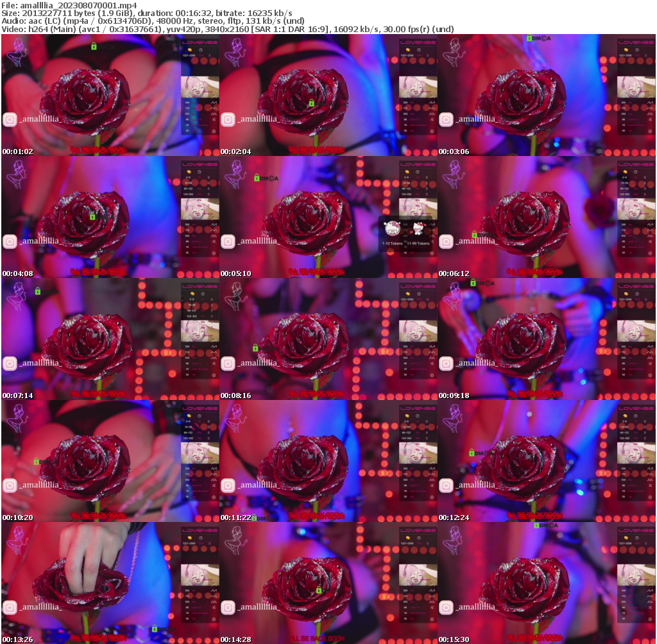Click the green lock icon in the 00:02:04 frame
The width and height of the screenshot is (657, 644).
pos(311,103)
